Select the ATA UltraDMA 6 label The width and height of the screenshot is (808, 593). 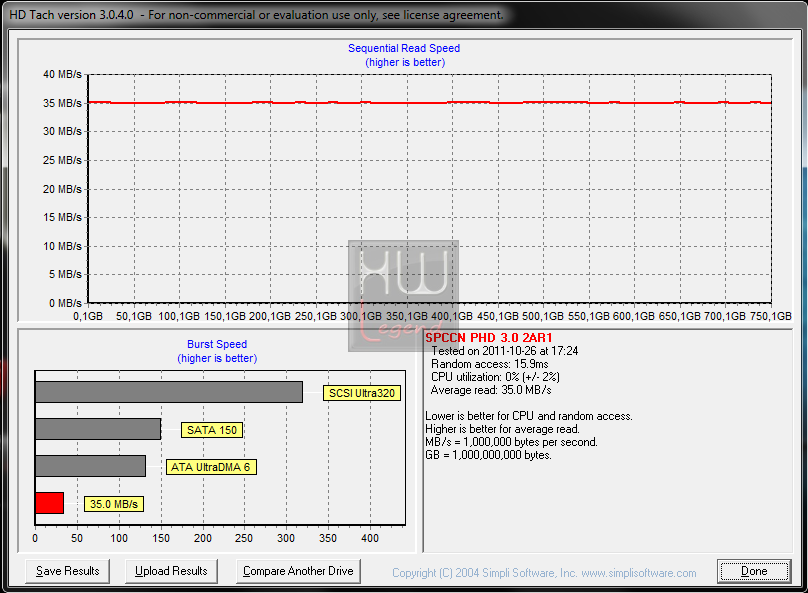click(x=211, y=467)
